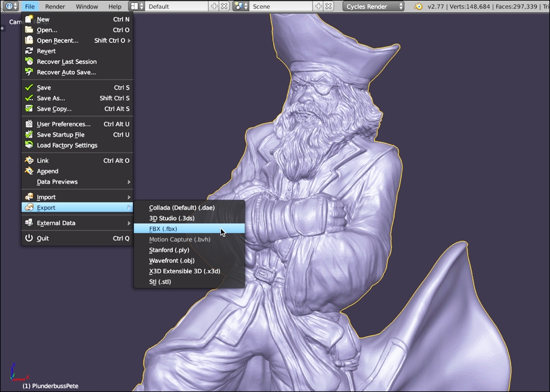Delete the Default screen layout with X icon
The height and width of the screenshot is (392, 550).
coord(224,6)
